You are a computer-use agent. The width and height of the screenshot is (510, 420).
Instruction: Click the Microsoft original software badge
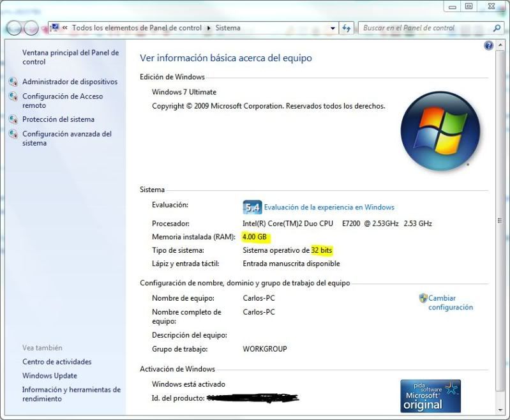point(430,396)
